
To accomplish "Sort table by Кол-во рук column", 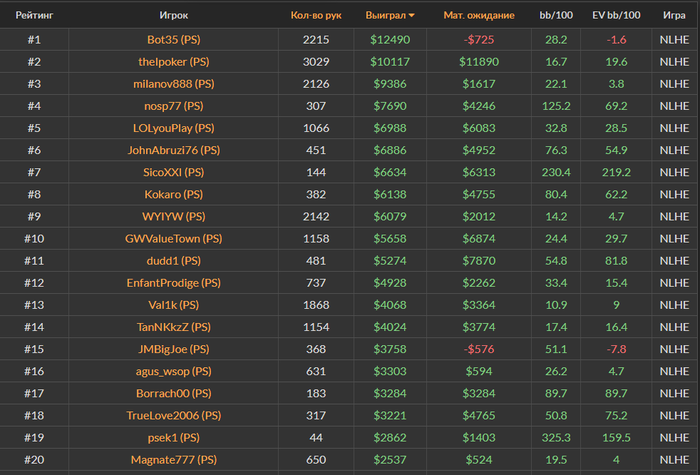I will pos(316,16).
